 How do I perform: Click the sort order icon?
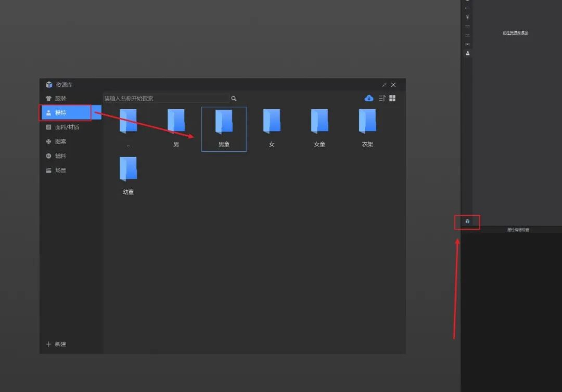point(382,98)
